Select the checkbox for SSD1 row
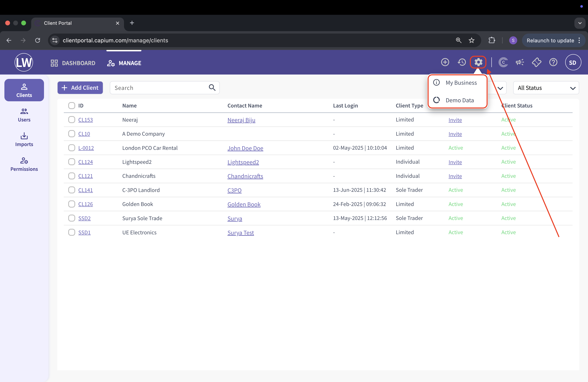The height and width of the screenshot is (382, 588). (72, 232)
